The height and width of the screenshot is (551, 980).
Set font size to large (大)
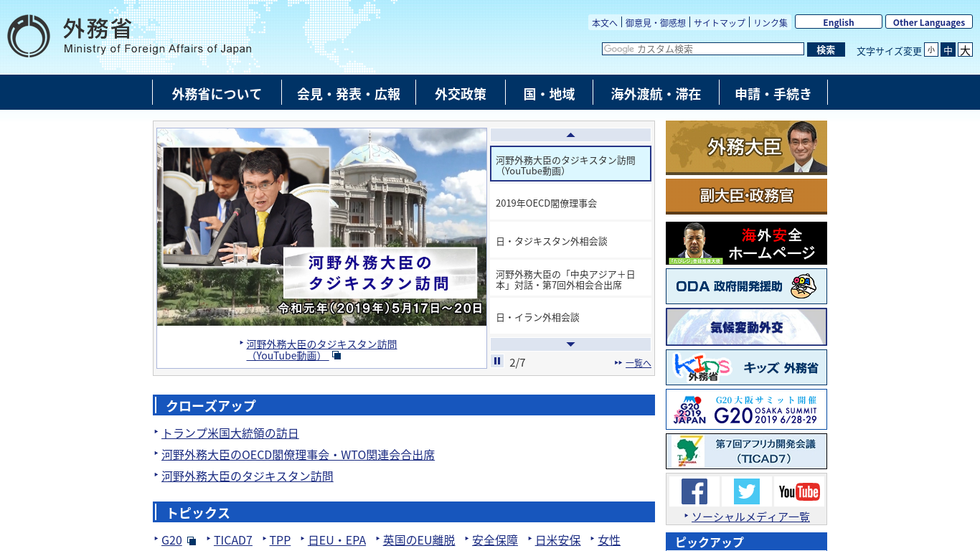coord(965,50)
